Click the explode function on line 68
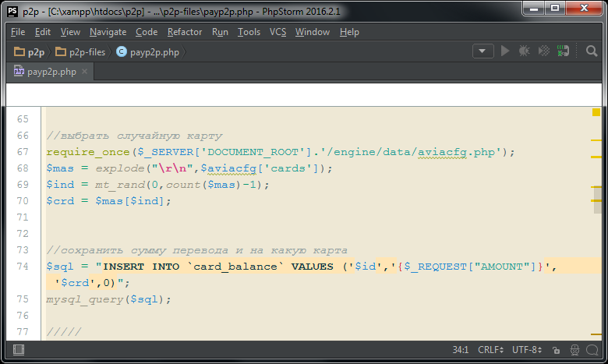Screen dimensions: 608x364 pos(120,168)
